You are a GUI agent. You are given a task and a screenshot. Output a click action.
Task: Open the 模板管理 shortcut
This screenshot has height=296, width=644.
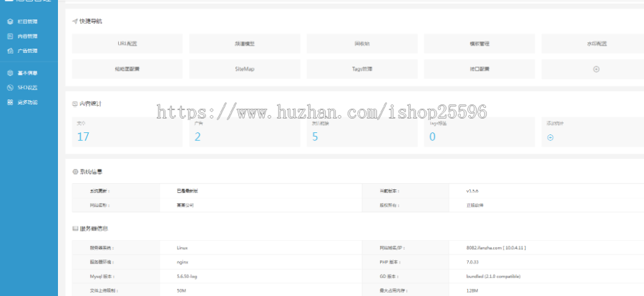[479, 44]
